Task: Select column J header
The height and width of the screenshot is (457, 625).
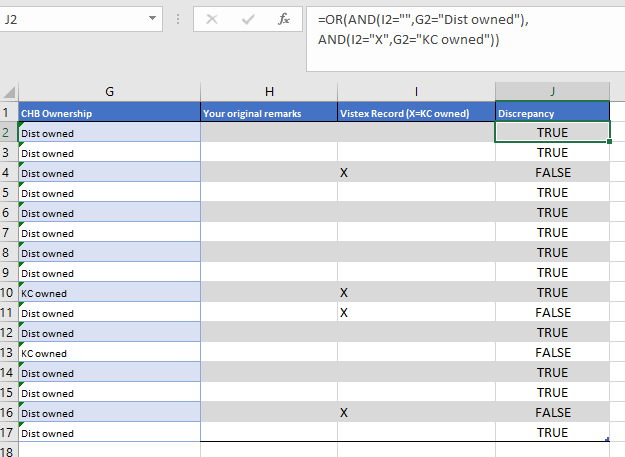Action: point(552,92)
